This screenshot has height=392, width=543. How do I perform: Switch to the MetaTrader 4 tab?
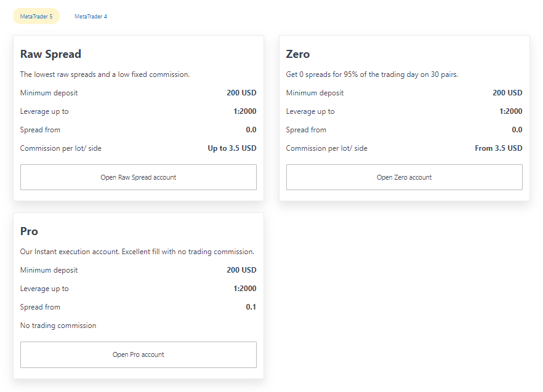pyautogui.click(x=90, y=17)
